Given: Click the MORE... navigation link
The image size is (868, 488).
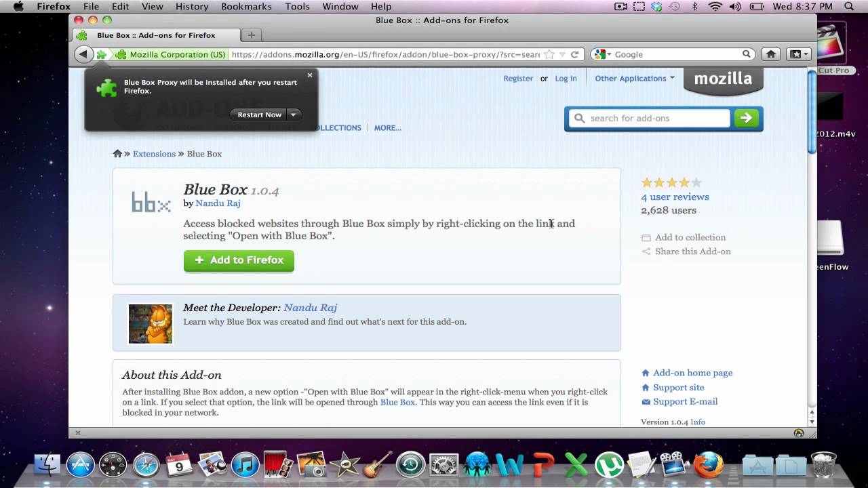Looking at the screenshot, I should click(387, 128).
